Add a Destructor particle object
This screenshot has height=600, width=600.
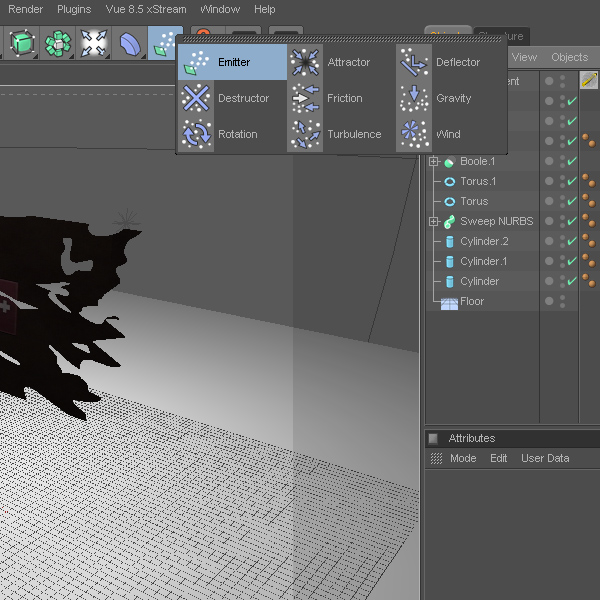[232, 98]
